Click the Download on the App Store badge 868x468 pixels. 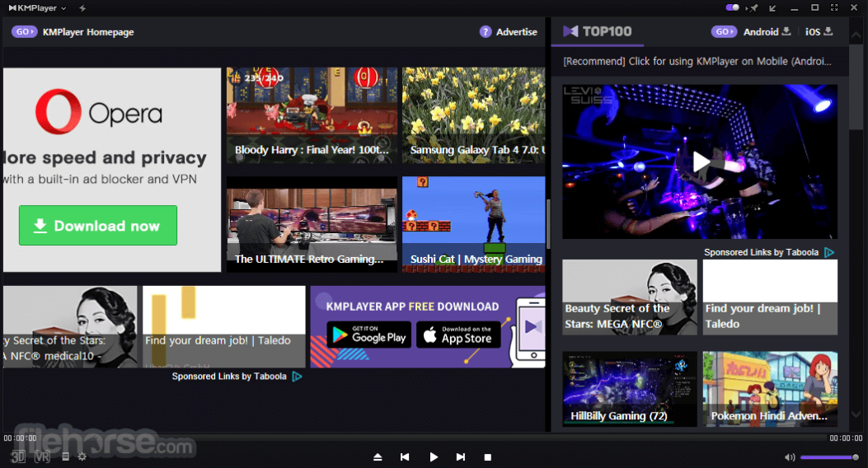pos(458,335)
